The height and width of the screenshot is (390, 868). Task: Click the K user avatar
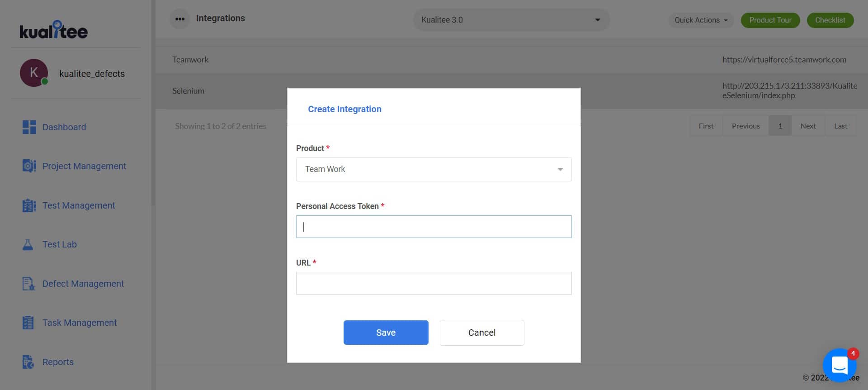(34, 73)
